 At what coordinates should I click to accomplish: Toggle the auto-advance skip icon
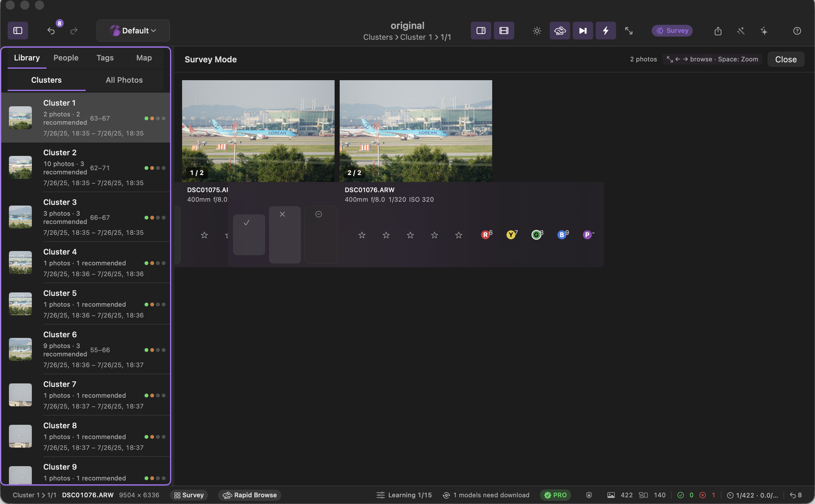coord(583,31)
